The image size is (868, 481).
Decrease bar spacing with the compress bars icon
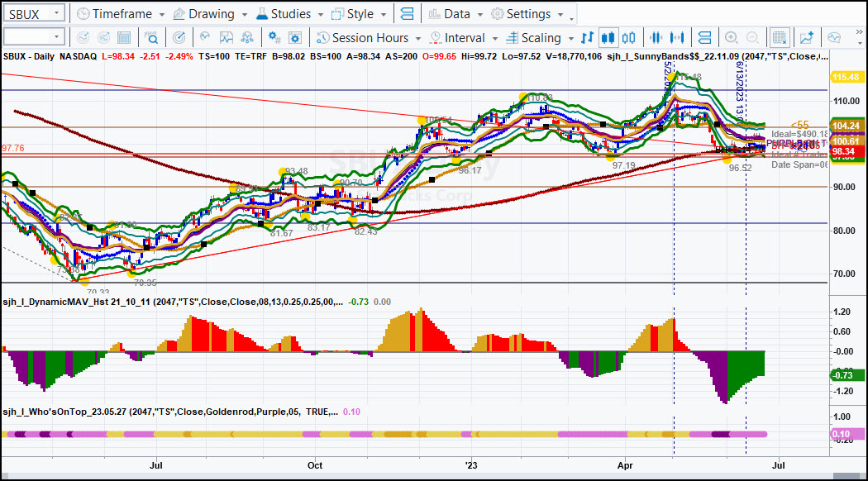(656, 38)
